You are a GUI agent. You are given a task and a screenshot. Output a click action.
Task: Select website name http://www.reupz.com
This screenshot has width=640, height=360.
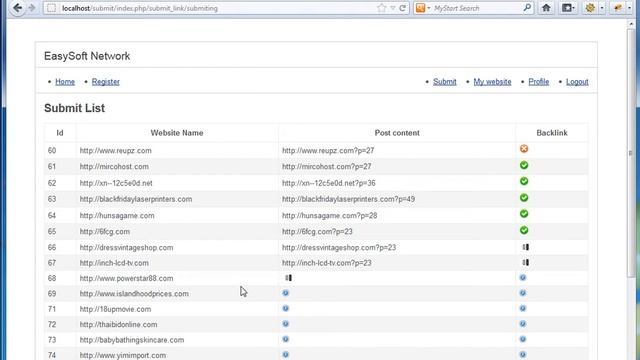(116, 151)
